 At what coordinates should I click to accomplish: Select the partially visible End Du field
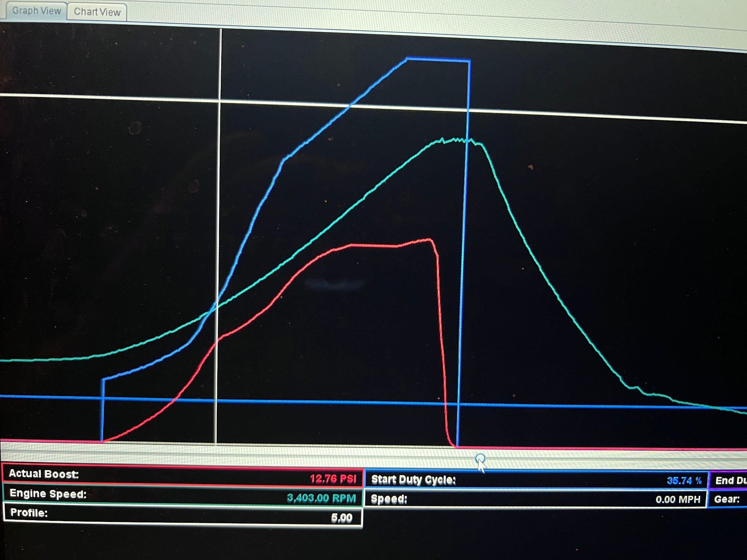[x=730, y=480]
